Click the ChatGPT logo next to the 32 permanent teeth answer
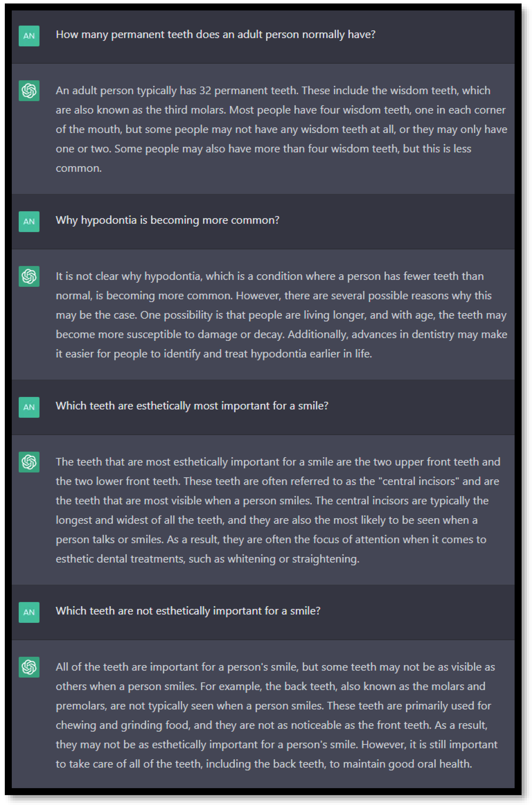Viewport: 532px width, 805px height. (x=29, y=91)
